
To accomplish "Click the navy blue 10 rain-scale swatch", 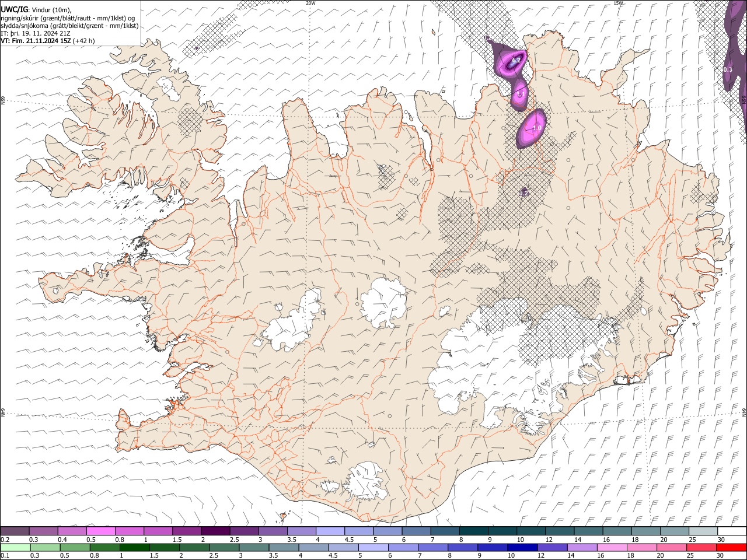I will click(x=522, y=547).
